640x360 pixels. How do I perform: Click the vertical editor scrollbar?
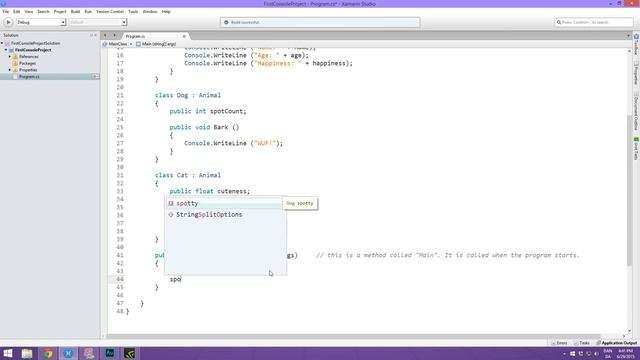point(629,190)
